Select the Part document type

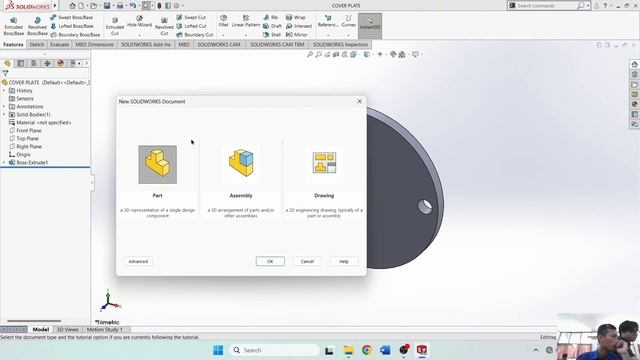158,165
